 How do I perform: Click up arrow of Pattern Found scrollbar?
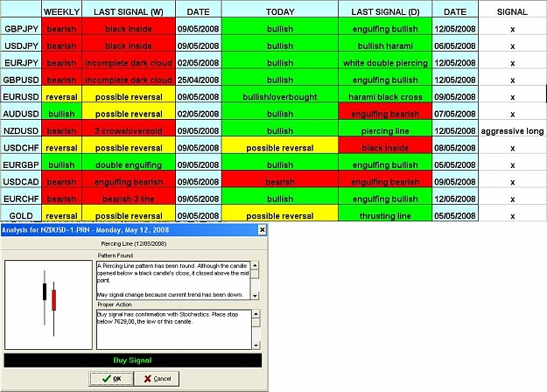(x=255, y=265)
